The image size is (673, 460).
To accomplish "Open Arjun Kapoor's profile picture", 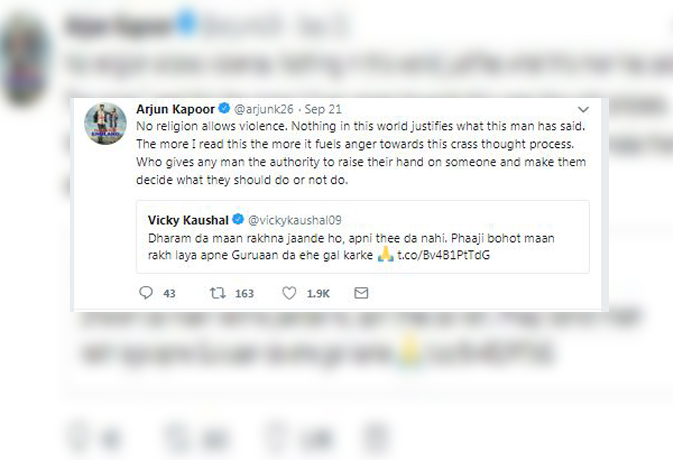I will tap(105, 123).
